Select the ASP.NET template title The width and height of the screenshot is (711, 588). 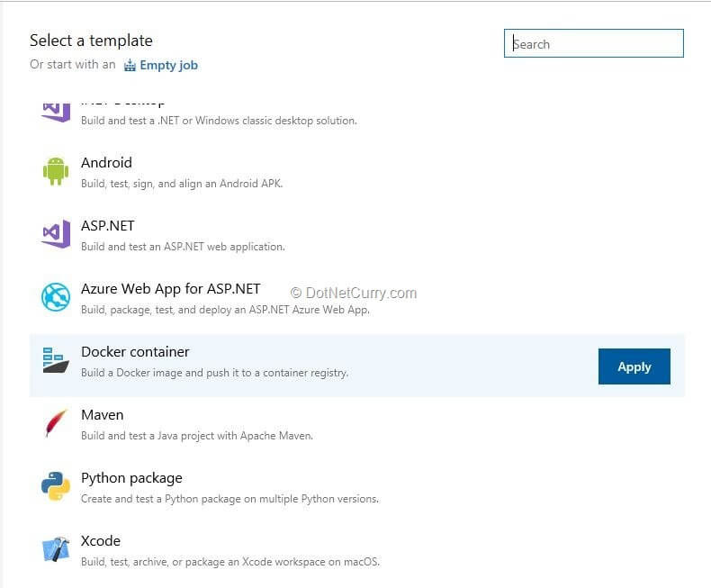107,225
